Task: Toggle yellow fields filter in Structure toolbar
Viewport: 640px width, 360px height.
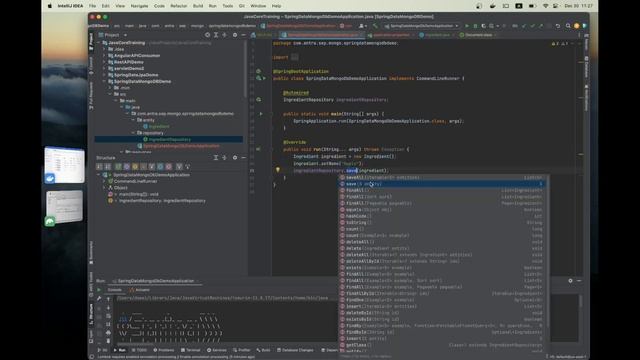Action: tap(135, 167)
